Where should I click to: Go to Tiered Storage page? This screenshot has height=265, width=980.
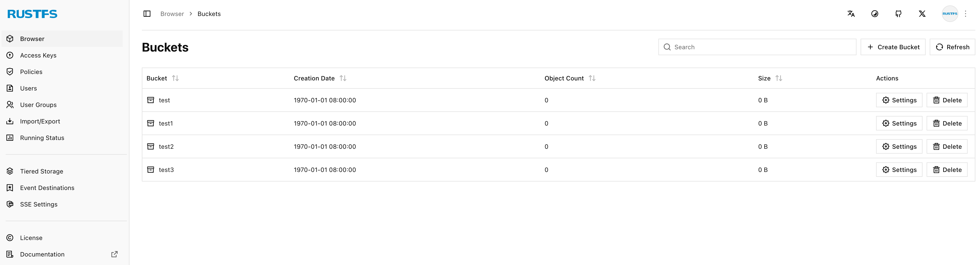(x=42, y=171)
